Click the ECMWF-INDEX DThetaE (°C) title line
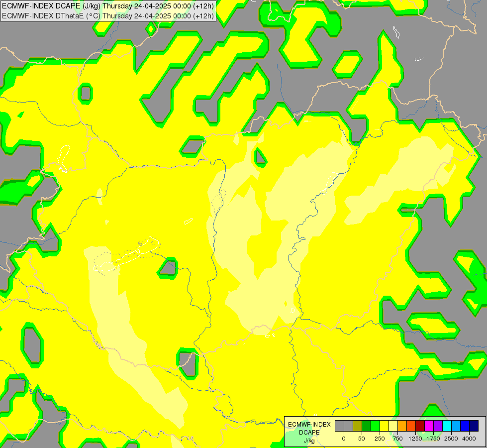 click(108, 16)
